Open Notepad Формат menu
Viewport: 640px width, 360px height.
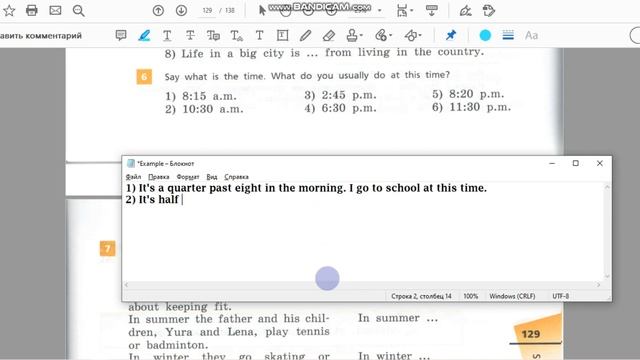(188, 177)
